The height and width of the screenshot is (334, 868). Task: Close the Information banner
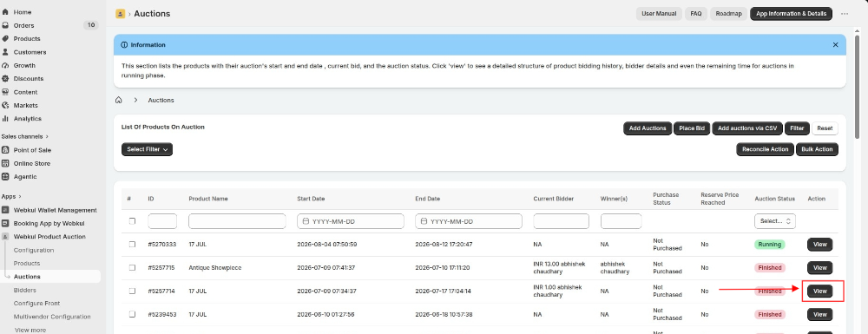click(x=835, y=45)
